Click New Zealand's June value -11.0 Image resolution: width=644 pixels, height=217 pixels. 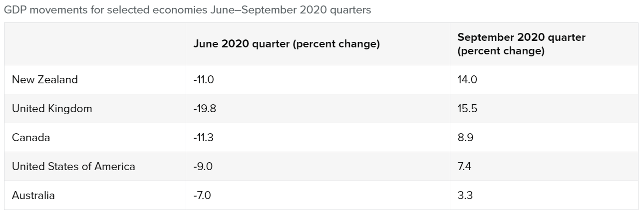coord(203,80)
